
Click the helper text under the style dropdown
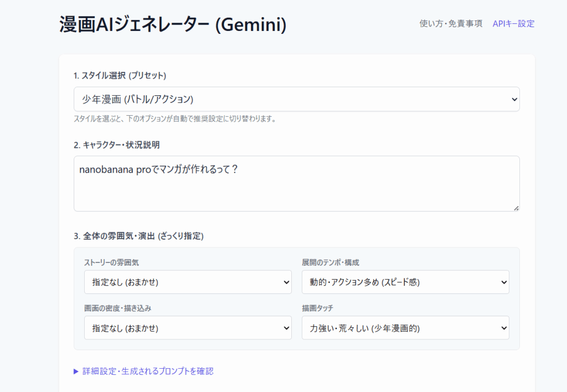tap(174, 118)
